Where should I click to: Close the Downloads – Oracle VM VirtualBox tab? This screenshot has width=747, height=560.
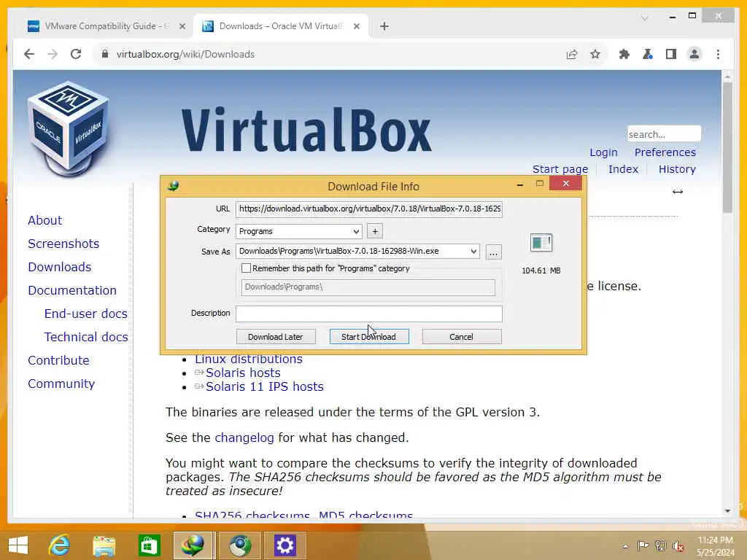[356, 26]
